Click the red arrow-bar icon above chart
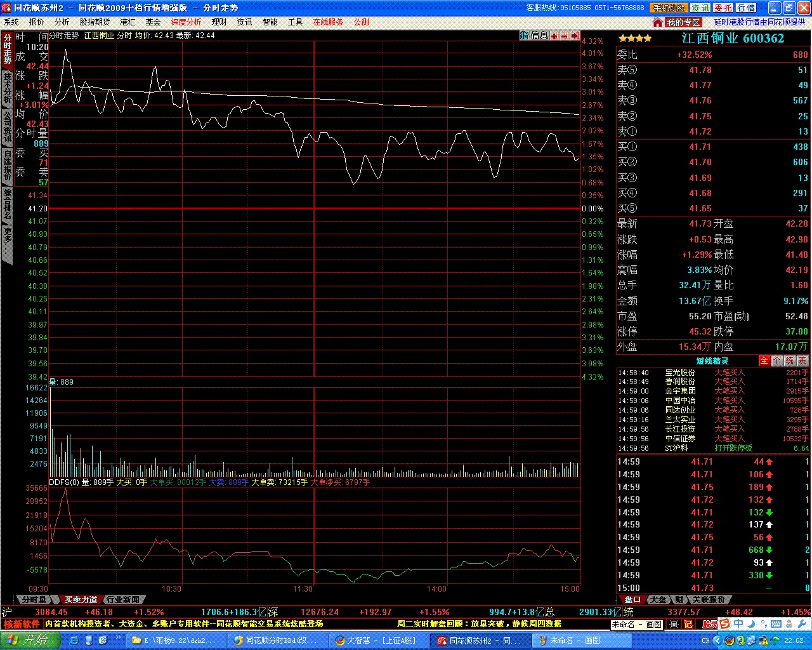 (575, 36)
